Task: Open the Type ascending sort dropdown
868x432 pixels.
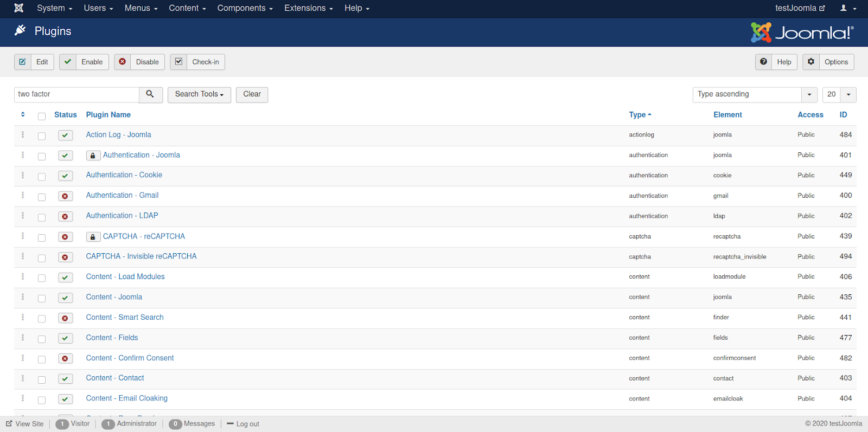Action: [755, 94]
